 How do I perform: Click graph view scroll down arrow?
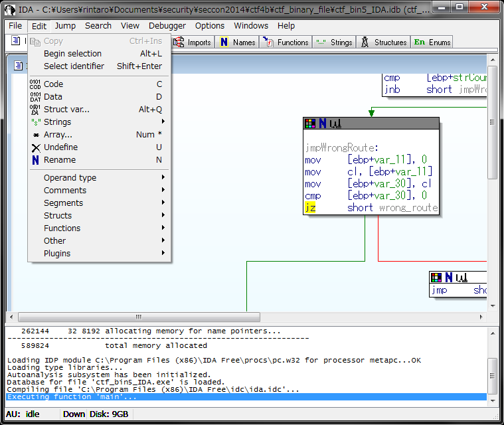coord(493,306)
